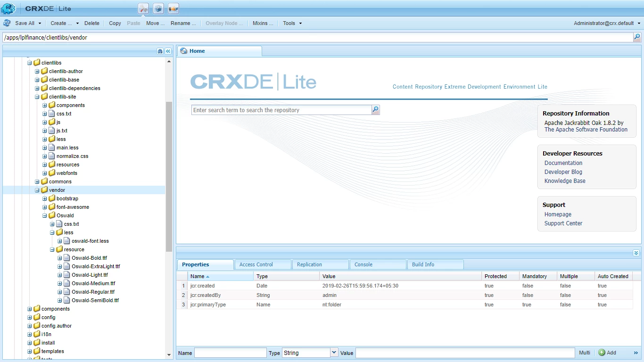Click the Mixins toolbar button
The width and height of the screenshot is (644, 362).
(x=263, y=23)
